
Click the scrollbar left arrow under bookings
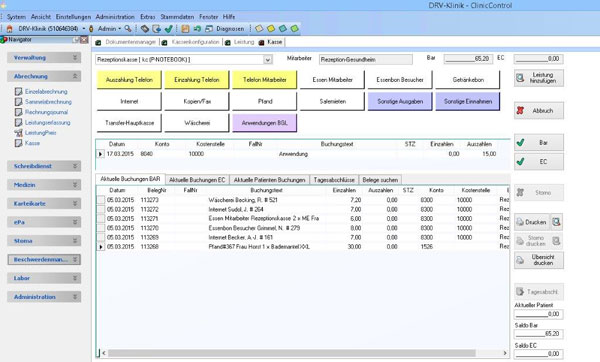click(x=104, y=353)
